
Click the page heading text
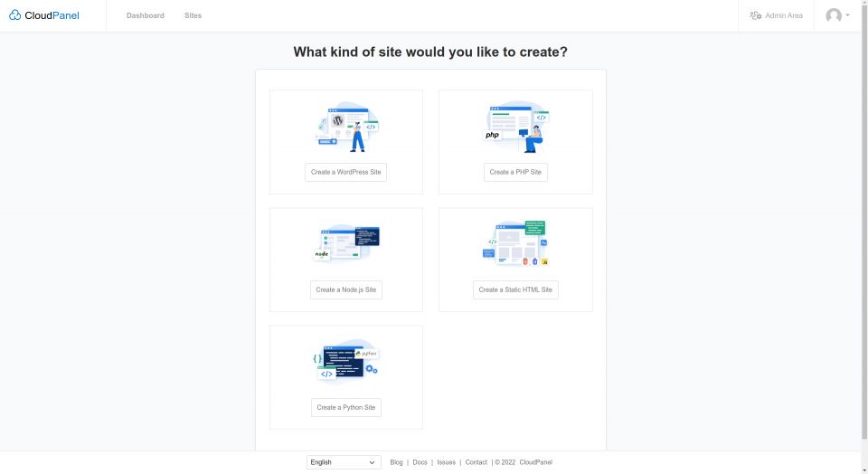tap(430, 52)
